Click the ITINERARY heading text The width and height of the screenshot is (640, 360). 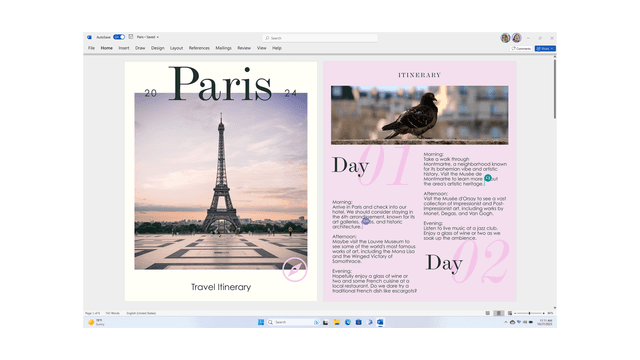(x=420, y=75)
